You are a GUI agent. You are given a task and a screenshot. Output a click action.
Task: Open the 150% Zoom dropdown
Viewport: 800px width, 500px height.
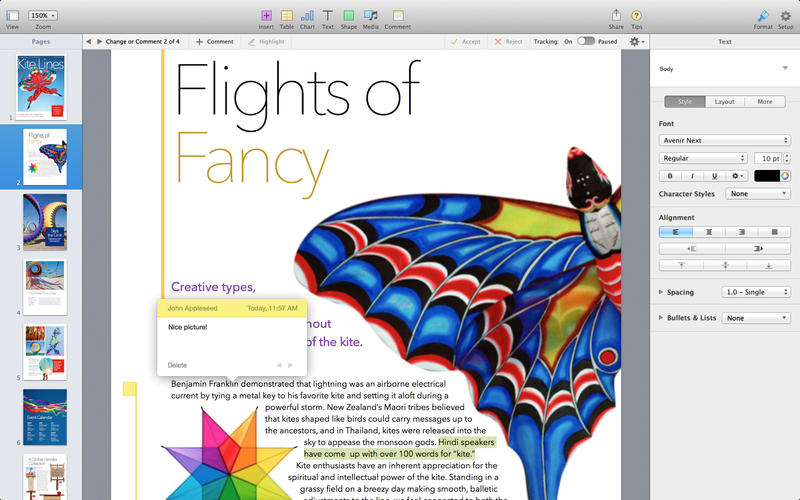[x=42, y=15]
